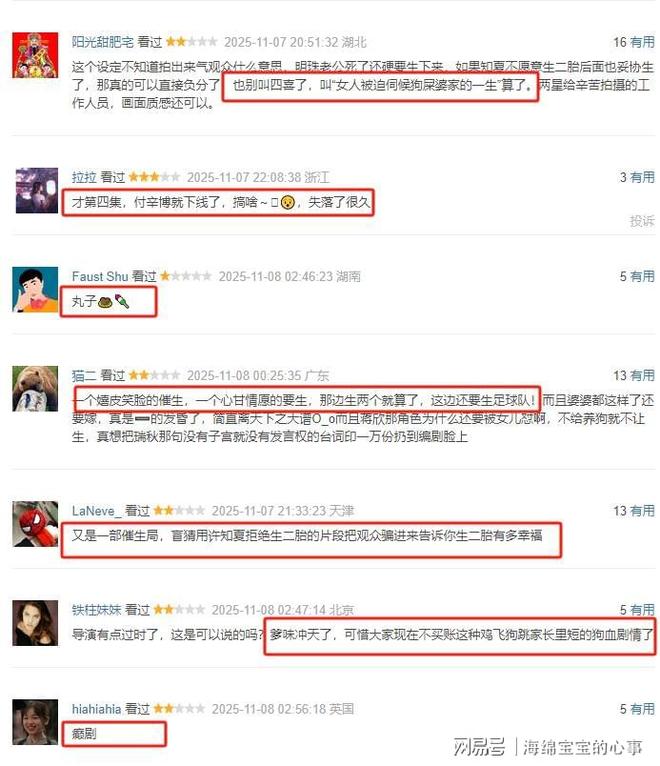Click 投诉 on 拉拉's comment
The height and width of the screenshot is (766, 660).
point(642,221)
